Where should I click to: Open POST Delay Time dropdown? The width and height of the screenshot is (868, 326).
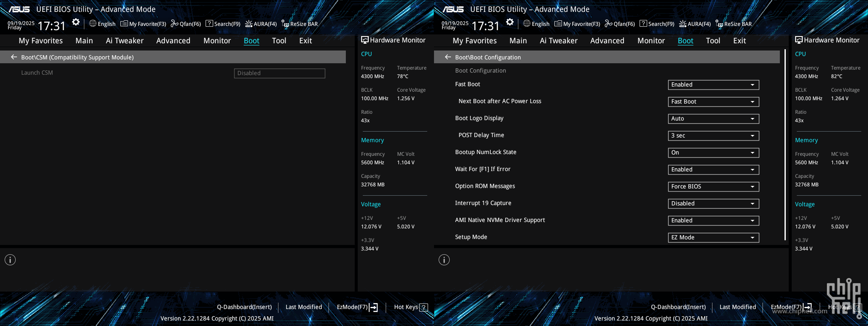click(x=713, y=136)
